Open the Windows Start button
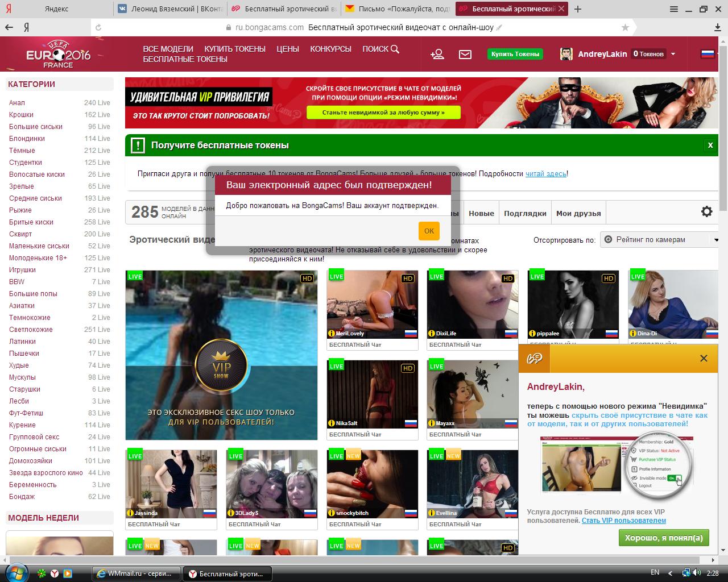 (x=15, y=572)
